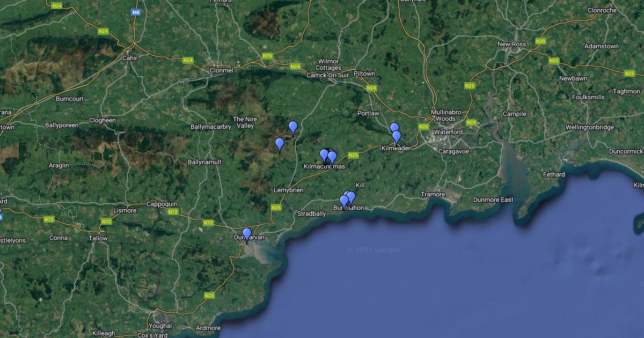Select the Clonmel town label

(x=222, y=70)
